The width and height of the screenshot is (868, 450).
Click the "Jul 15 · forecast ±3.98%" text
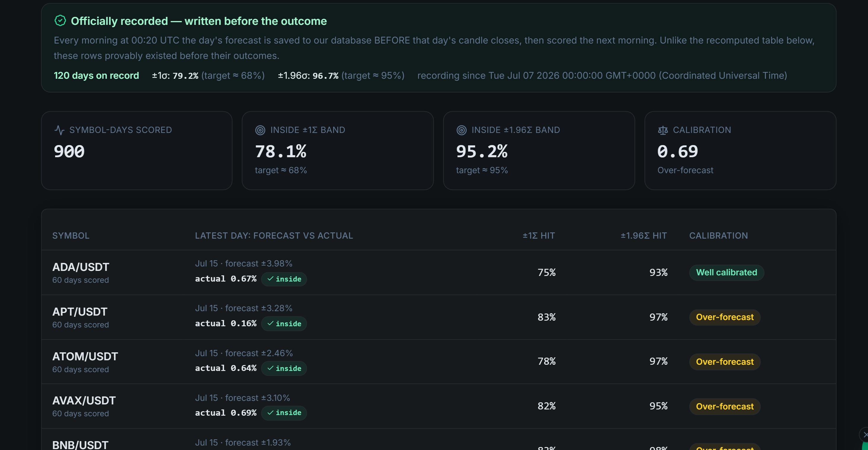click(244, 263)
